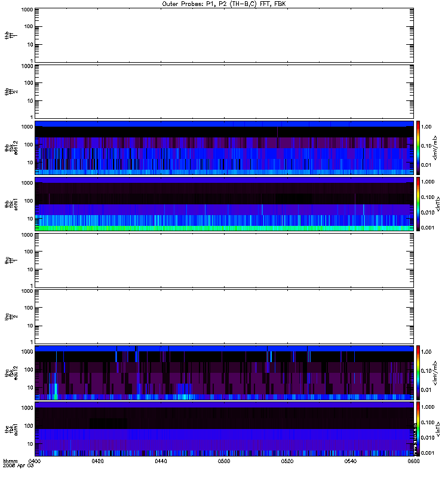448x478 pixels.
Task: Click the 0.001 tick on thb scm1 colorbar
Action: click(428, 228)
